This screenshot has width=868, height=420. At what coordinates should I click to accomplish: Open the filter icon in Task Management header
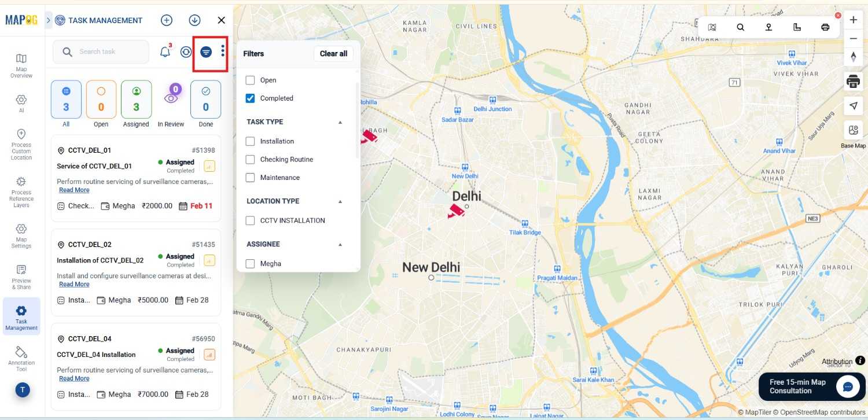click(x=207, y=51)
